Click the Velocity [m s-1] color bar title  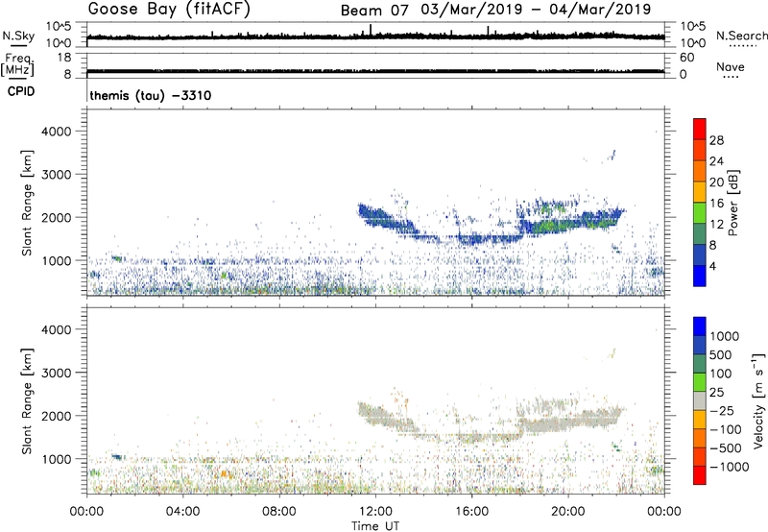[758, 400]
